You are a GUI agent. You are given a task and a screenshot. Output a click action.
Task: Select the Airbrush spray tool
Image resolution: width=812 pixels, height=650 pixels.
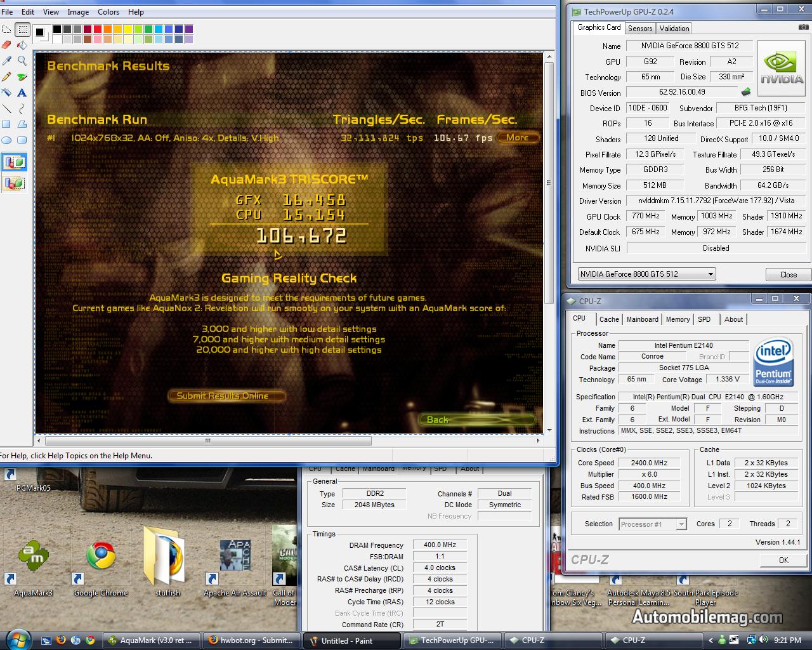tap(7, 93)
